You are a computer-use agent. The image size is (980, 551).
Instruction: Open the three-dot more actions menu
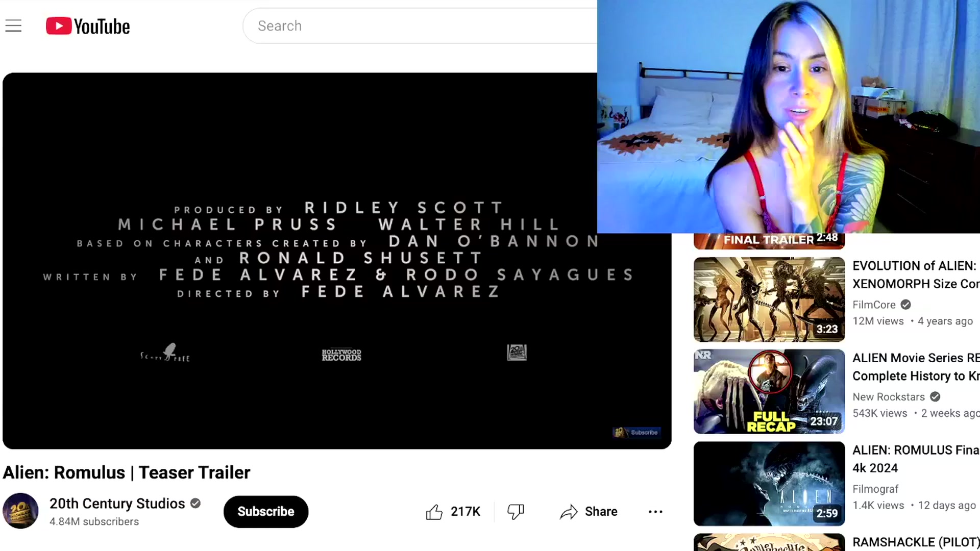coord(655,511)
